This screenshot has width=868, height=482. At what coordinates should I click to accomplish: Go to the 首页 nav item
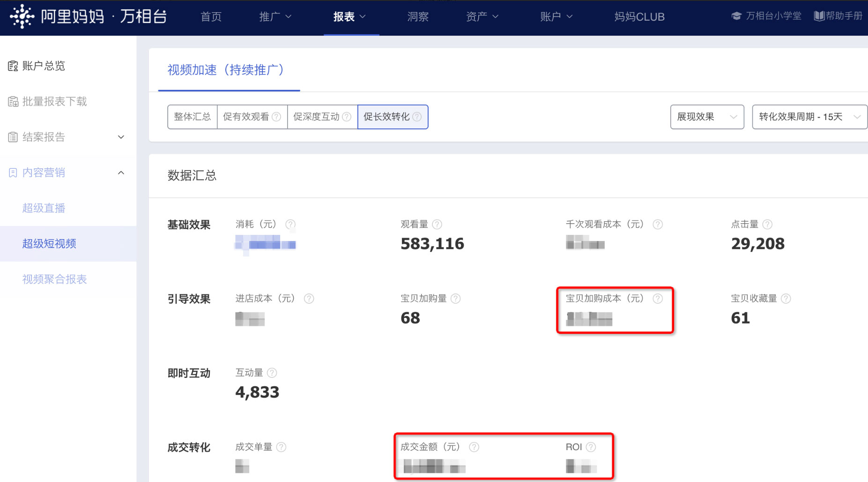point(211,17)
